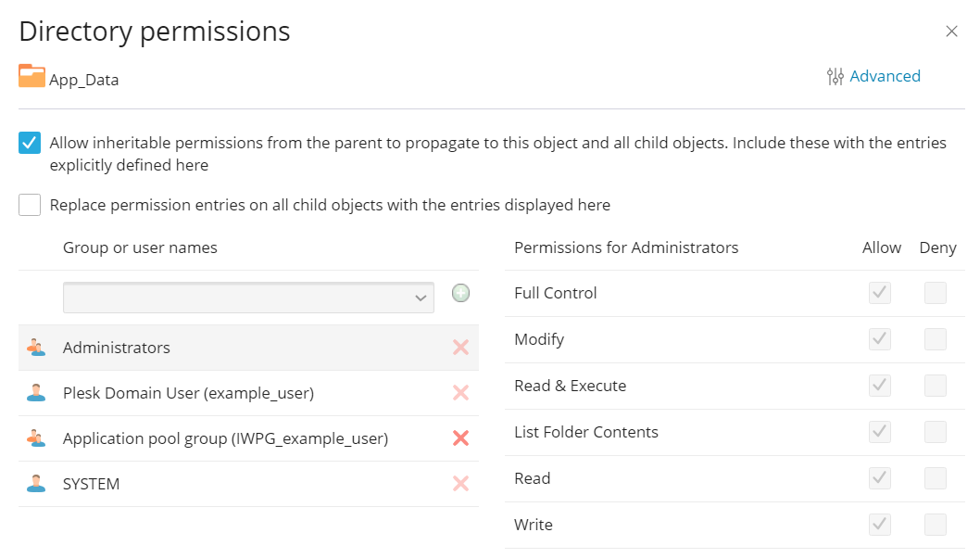The height and width of the screenshot is (558, 980).
Task: Click the Plesk Domain User person icon
Action: (x=38, y=392)
